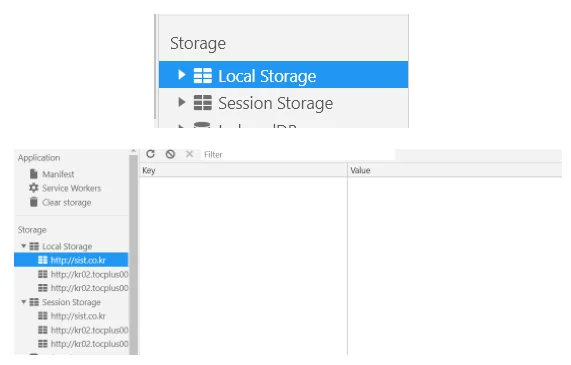The width and height of the screenshot is (571, 365).
Task: Click the delete selected X icon
Action: tap(189, 154)
